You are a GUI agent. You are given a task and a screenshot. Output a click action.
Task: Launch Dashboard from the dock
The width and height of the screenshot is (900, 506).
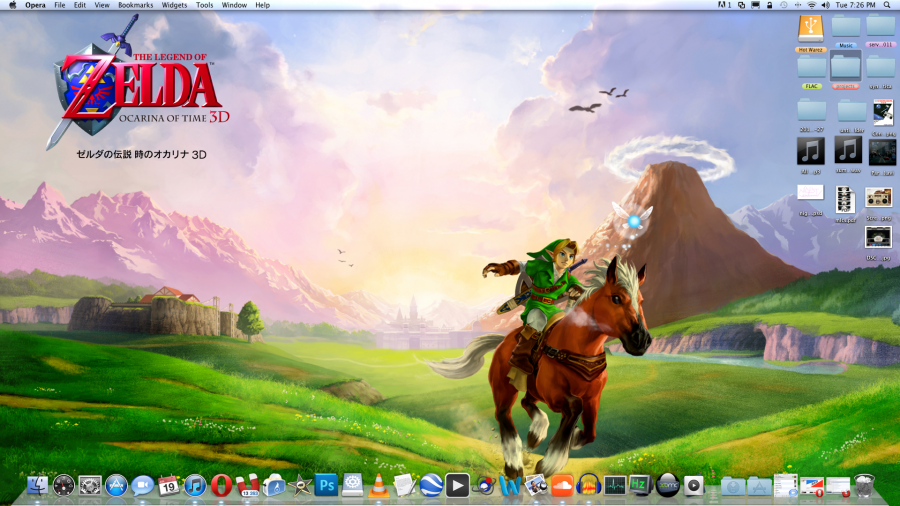(x=64, y=486)
